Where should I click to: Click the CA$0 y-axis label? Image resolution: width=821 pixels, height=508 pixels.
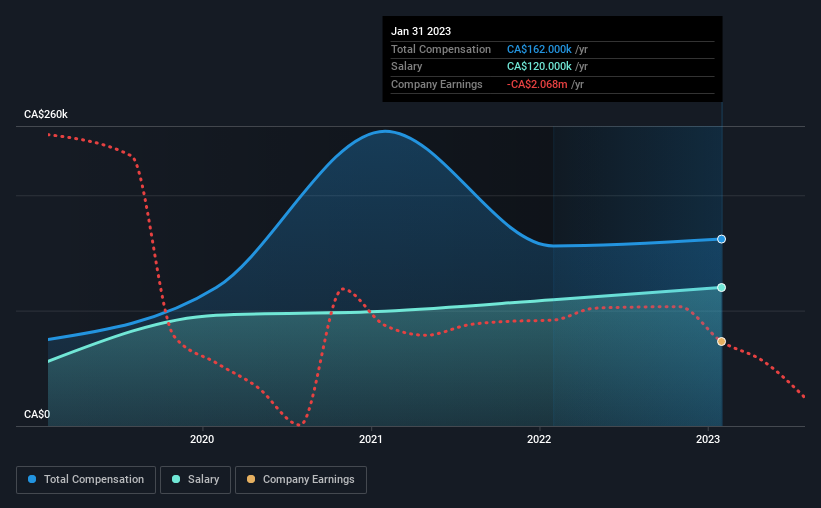[37, 414]
